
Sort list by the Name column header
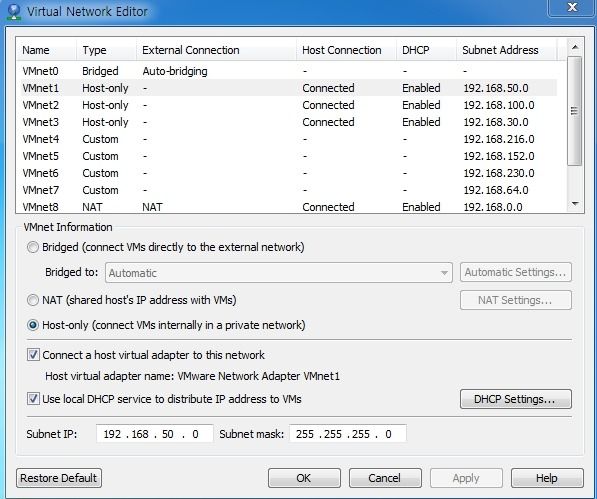46,50
